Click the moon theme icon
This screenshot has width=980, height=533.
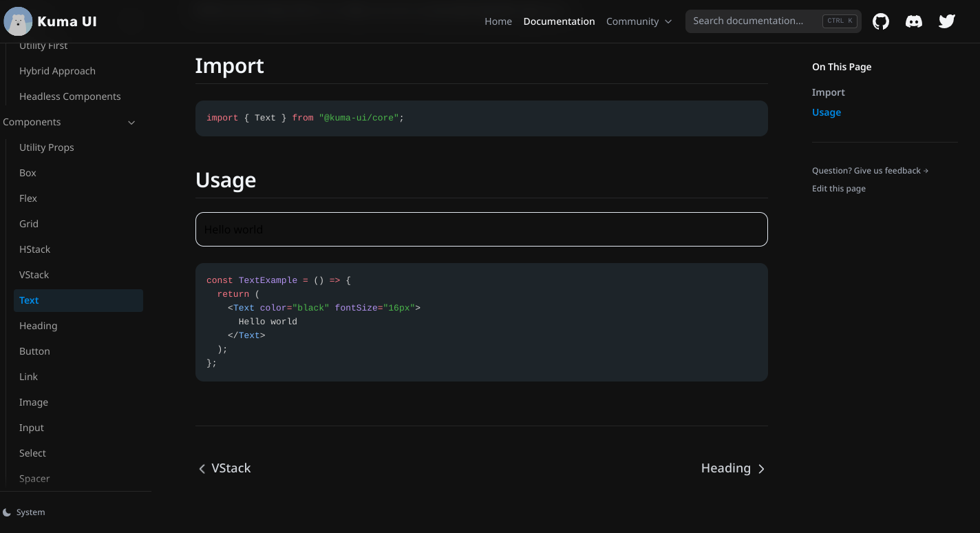point(7,512)
